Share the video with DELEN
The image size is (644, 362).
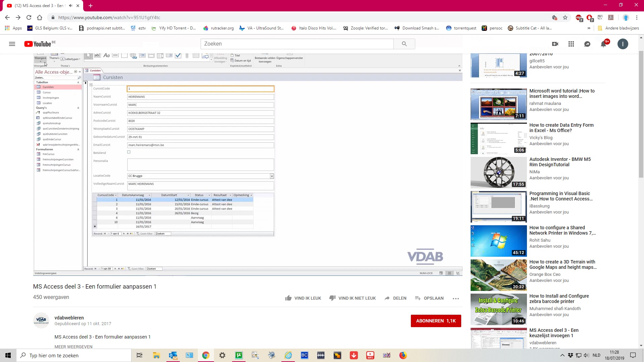pyautogui.click(x=395, y=298)
